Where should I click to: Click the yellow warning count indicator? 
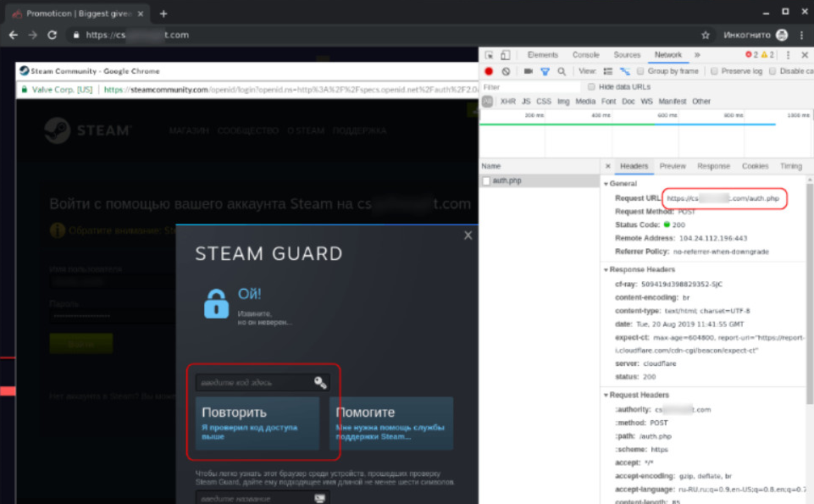point(767,54)
